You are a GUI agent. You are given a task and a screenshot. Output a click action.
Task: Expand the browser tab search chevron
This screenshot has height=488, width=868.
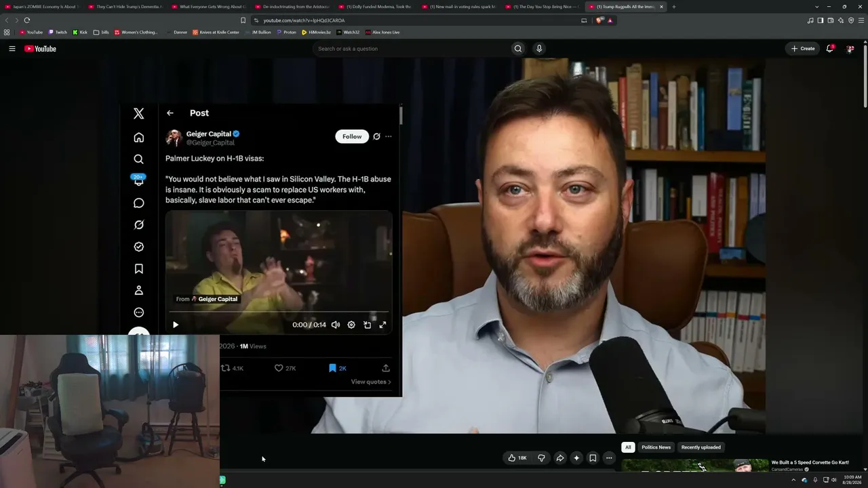point(816,7)
